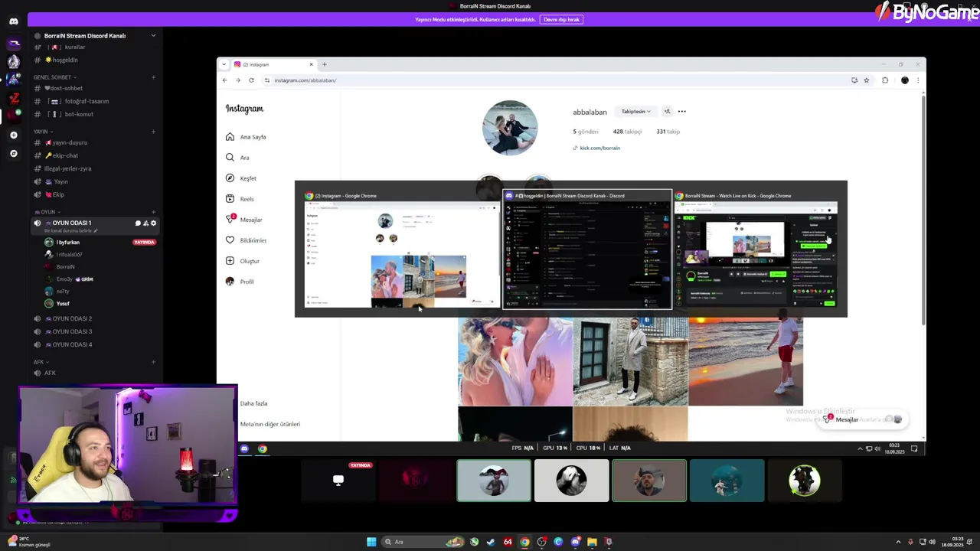This screenshot has width=980, height=551.
Task: Click Instagram address bar URL
Action: pyautogui.click(x=305, y=80)
